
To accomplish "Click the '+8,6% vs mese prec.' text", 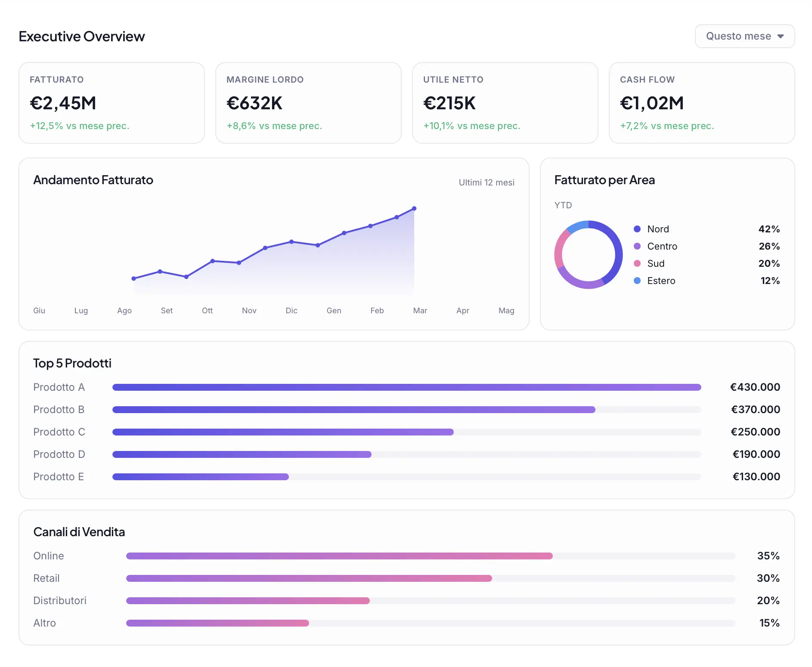I will [274, 126].
